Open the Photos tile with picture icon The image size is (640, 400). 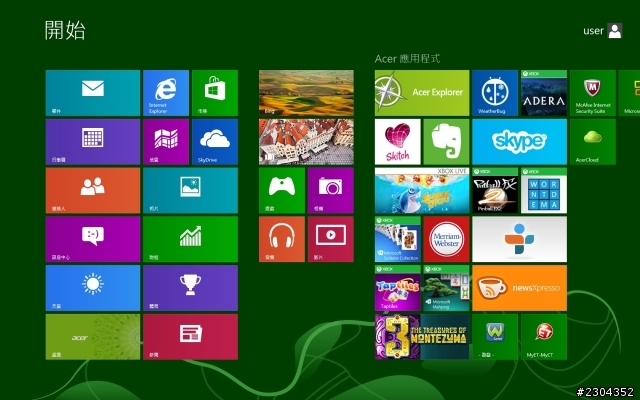click(x=190, y=190)
